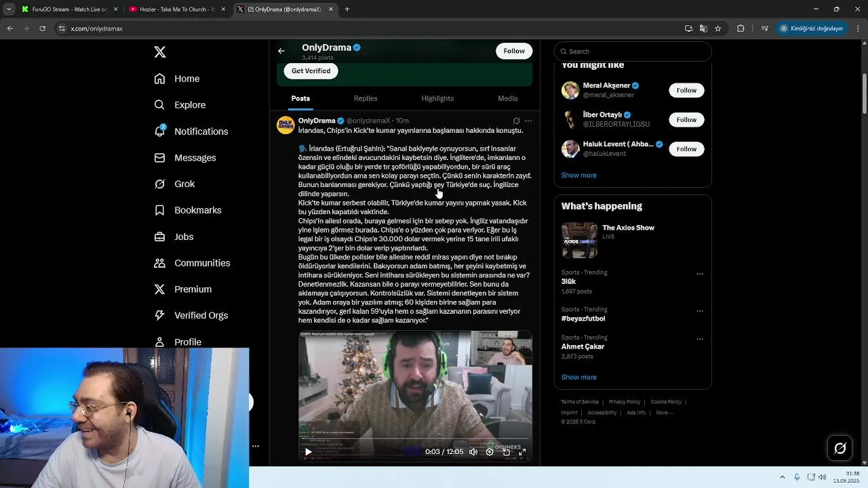Play the video in the post

click(309, 452)
